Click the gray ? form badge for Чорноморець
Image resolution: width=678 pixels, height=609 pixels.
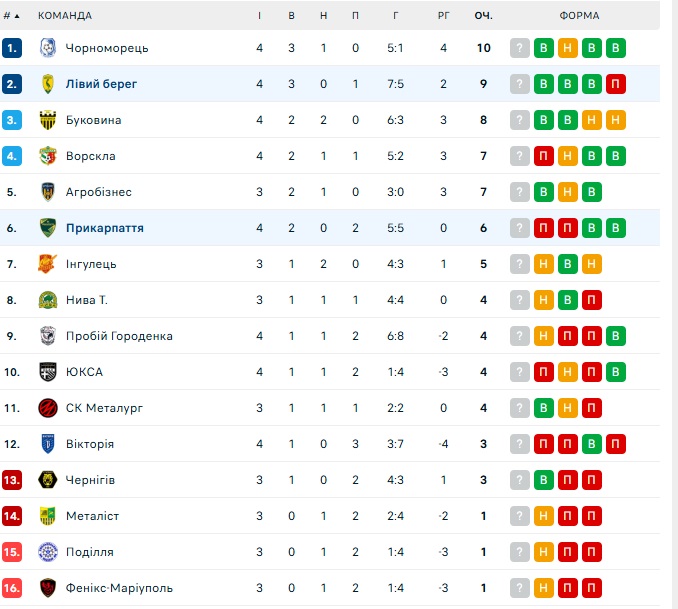point(520,48)
